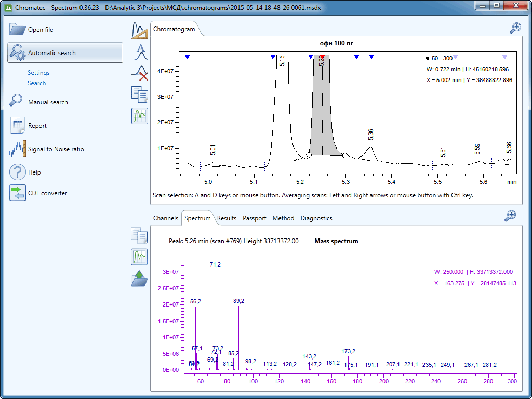This screenshot has height=399, width=532.
Task: Zoom the chromatogram with the magnifier icon
Action: coord(515,28)
